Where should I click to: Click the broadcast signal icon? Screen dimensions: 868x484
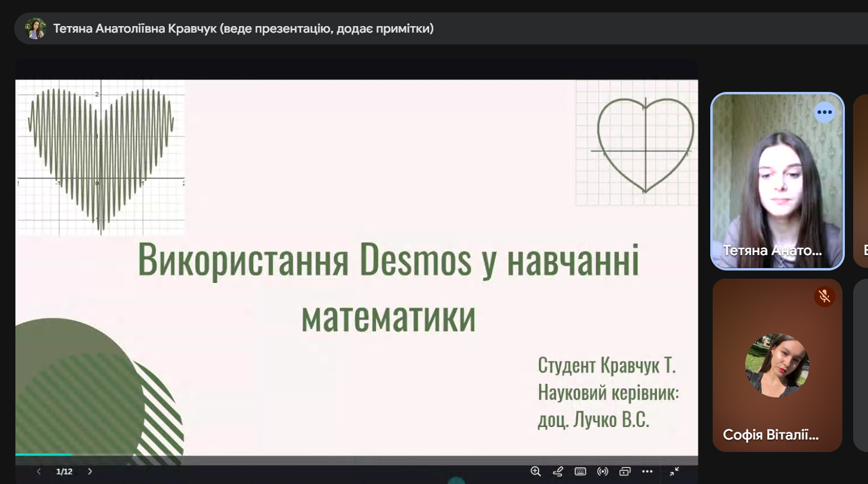(602, 472)
